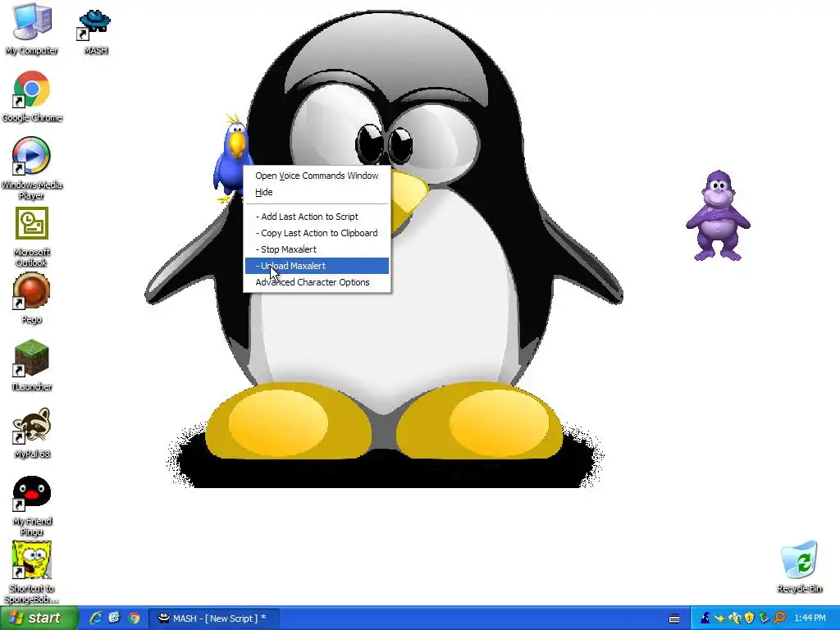
Task: Choose Unload Maxalert menu entry
Action: click(x=317, y=266)
